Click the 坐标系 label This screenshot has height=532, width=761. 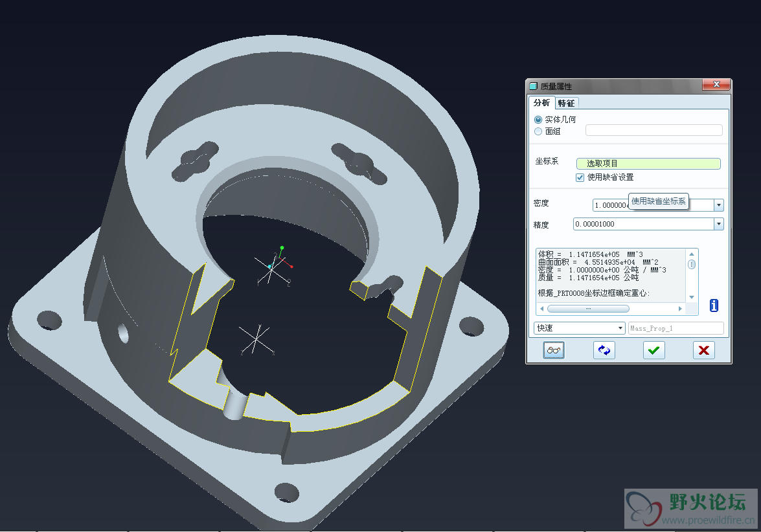coord(547,161)
